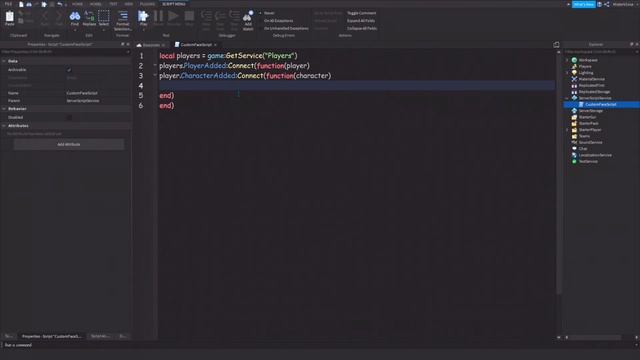Open the FILE menu
The width and height of the screenshot is (640, 360).
pyautogui.click(x=8, y=4)
